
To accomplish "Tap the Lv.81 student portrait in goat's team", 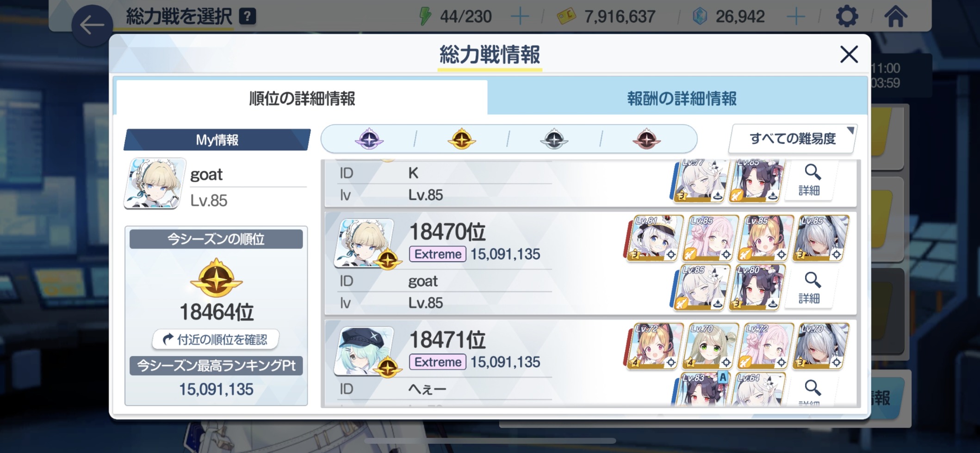I will click(x=655, y=238).
